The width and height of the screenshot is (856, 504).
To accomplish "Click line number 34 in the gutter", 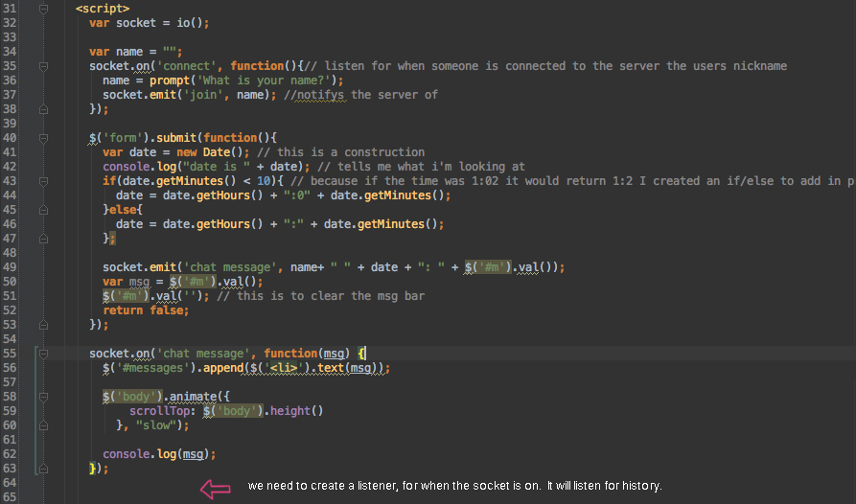I will [10, 52].
